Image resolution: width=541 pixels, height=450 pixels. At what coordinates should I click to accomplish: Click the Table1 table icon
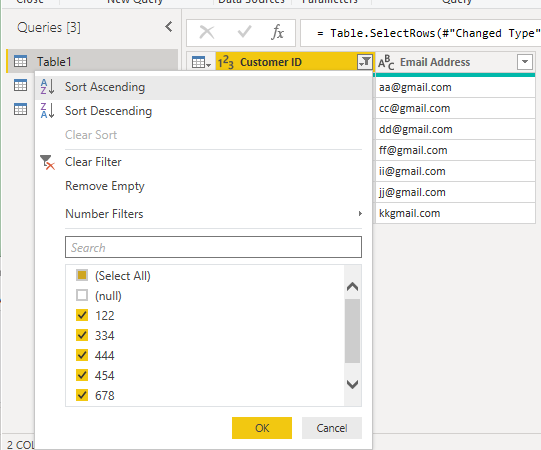point(20,61)
